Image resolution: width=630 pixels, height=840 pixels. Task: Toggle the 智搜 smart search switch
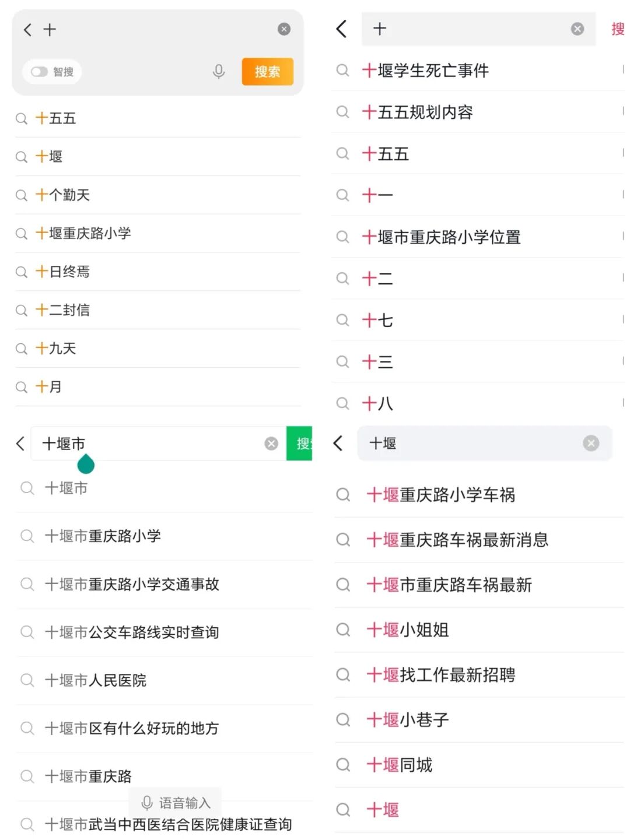40,72
